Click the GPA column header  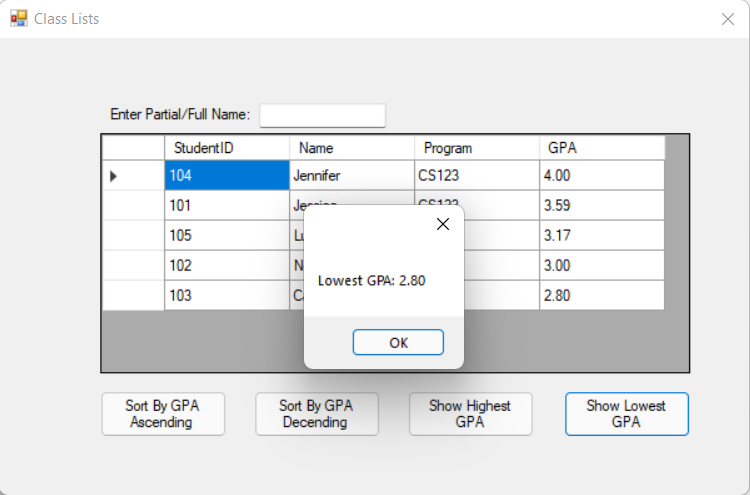click(x=602, y=148)
